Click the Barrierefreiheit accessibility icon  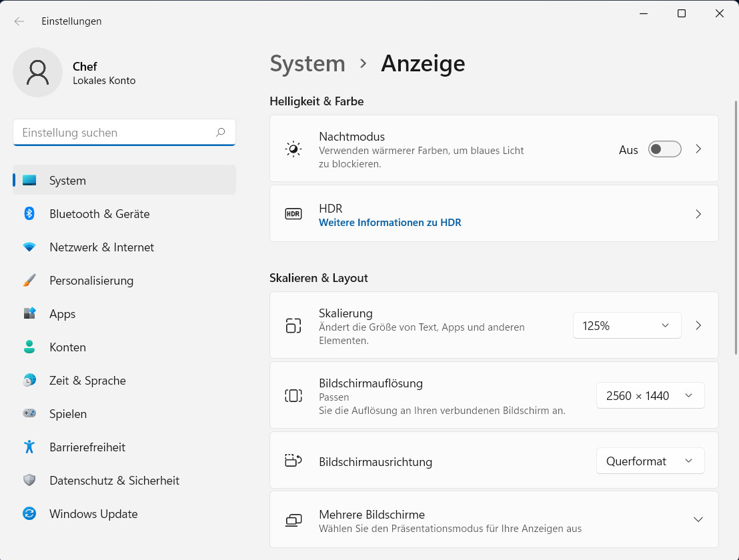click(29, 447)
